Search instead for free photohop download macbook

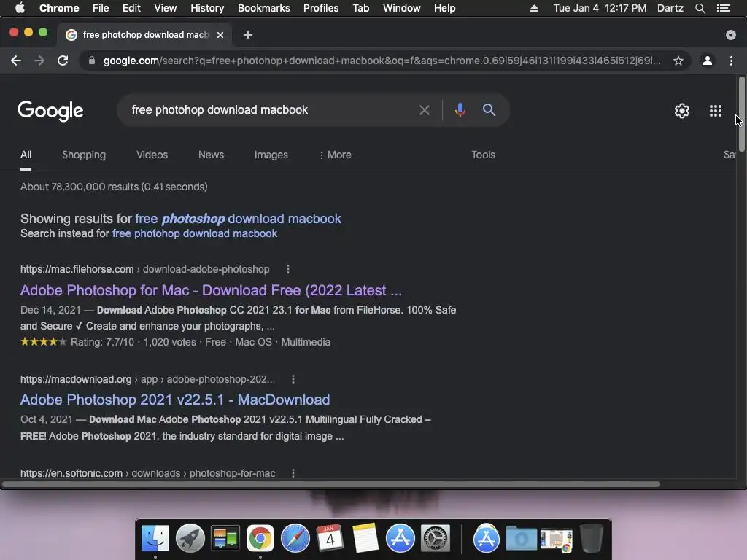pos(194,233)
